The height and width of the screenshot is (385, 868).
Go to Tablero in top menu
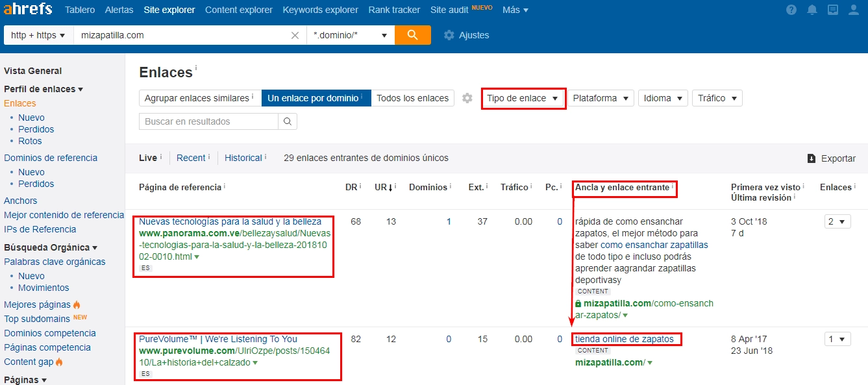pyautogui.click(x=80, y=10)
